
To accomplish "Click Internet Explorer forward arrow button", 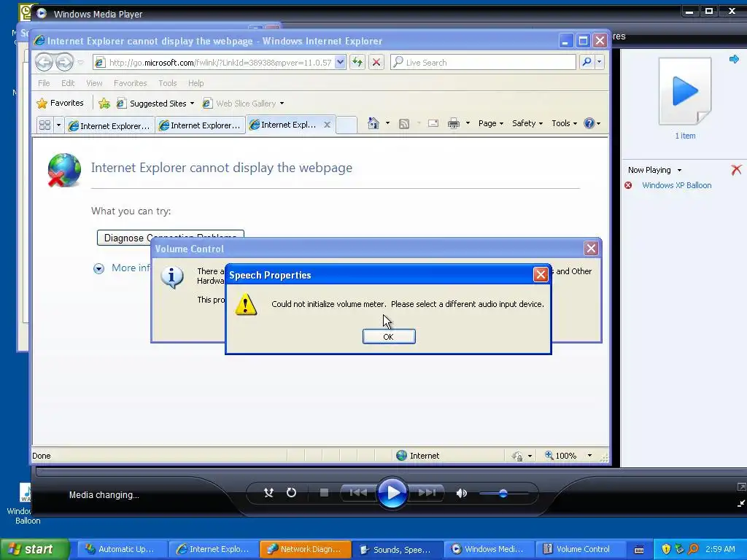I will 64,62.
